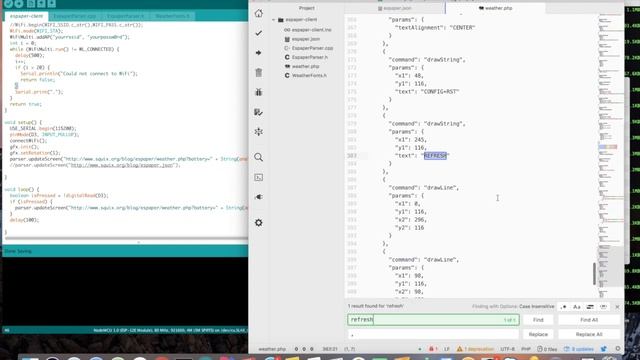640x360 pixels.
Task: Switch to EspaperParser.h tab in Arduino IDE
Action: 126,16
